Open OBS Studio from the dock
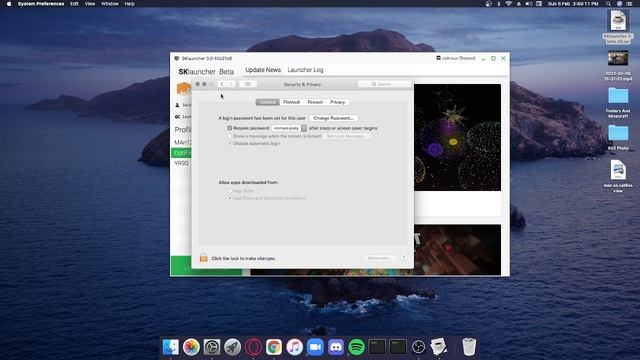This screenshot has height=360, width=640. 418,347
